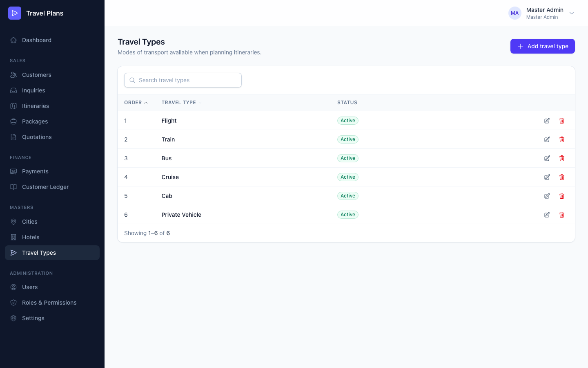Open the Users administration page
The image size is (588, 368).
[x=52, y=287]
